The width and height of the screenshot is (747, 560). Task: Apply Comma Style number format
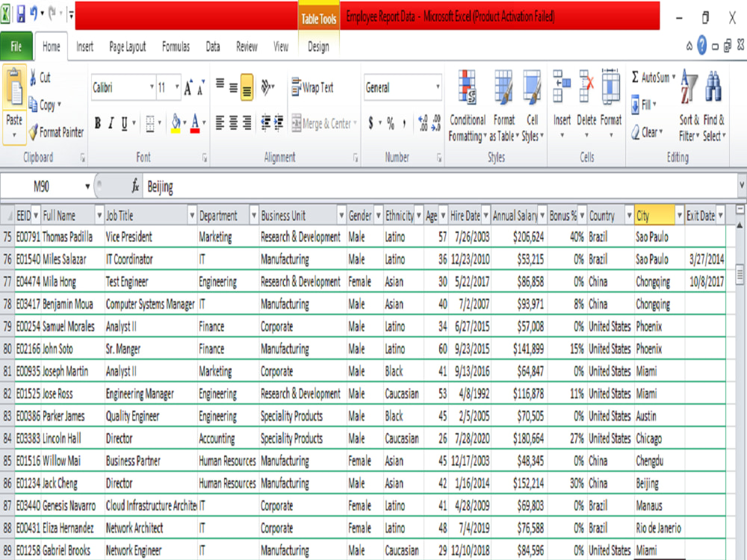pos(404,123)
